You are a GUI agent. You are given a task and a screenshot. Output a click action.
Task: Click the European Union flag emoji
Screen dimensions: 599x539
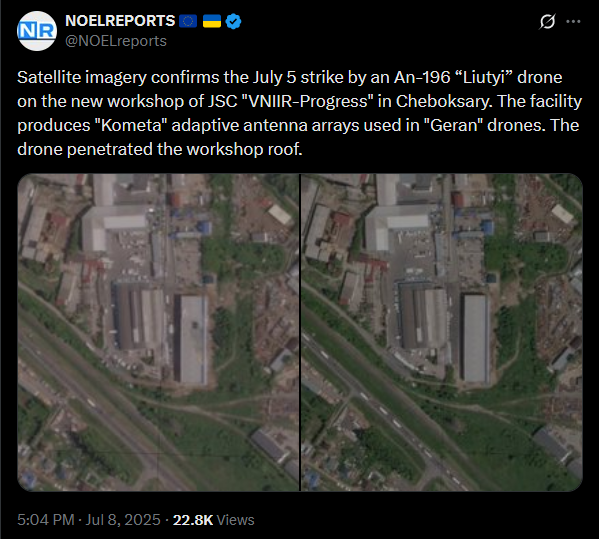pos(188,21)
